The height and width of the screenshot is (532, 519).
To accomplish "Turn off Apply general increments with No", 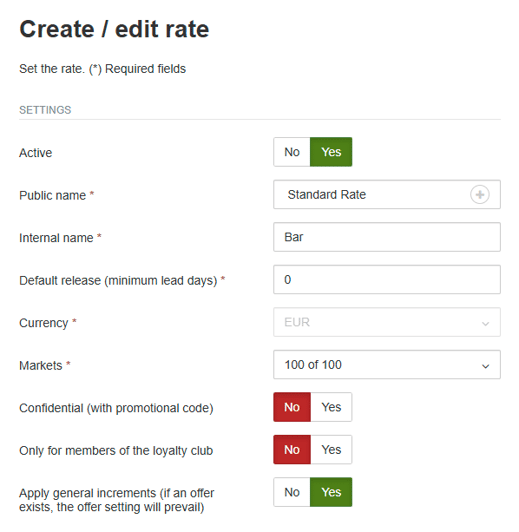I will (x=292, y=492).
